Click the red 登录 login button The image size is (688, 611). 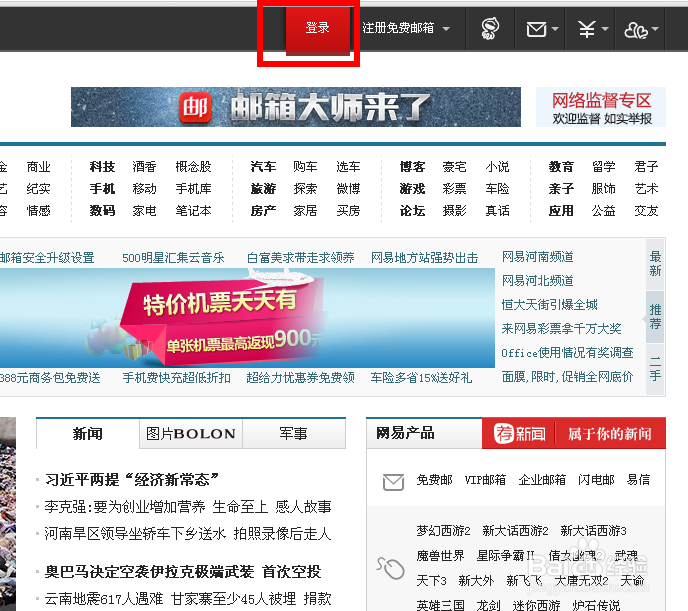(x=318, y=29)
